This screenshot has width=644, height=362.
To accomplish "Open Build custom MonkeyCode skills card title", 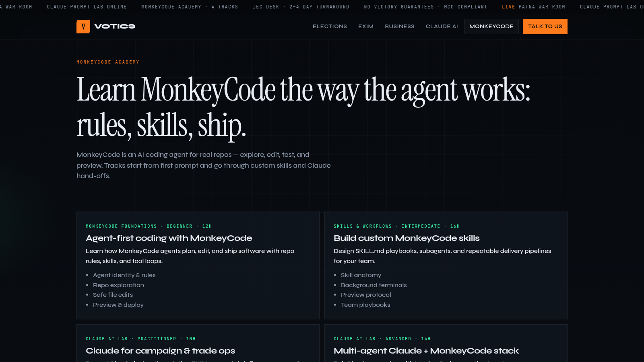I will click(x=407, y=238).
